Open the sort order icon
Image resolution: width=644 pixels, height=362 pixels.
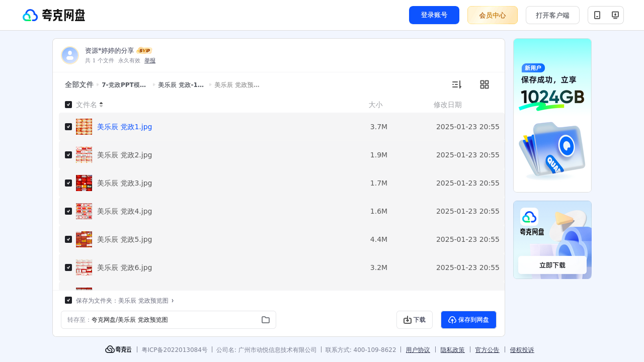[x=456, y=84]
